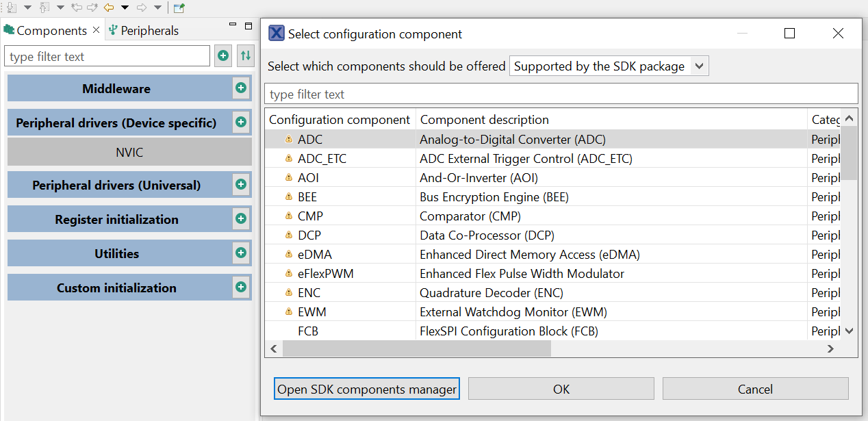Click the pin editor icon in toolbar
The width and height of the screenshot is (868, 421).
pyautogui.click(x=179, y=8)
